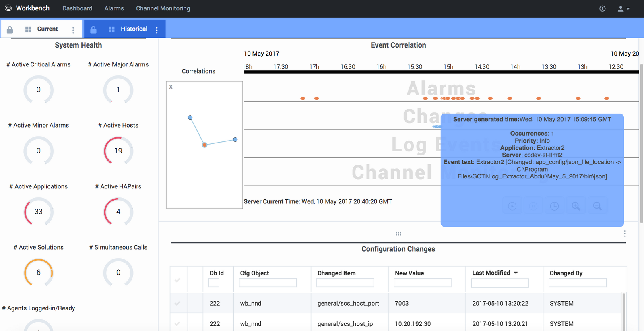Open the info icon in top bar

(x=602, y=8)
